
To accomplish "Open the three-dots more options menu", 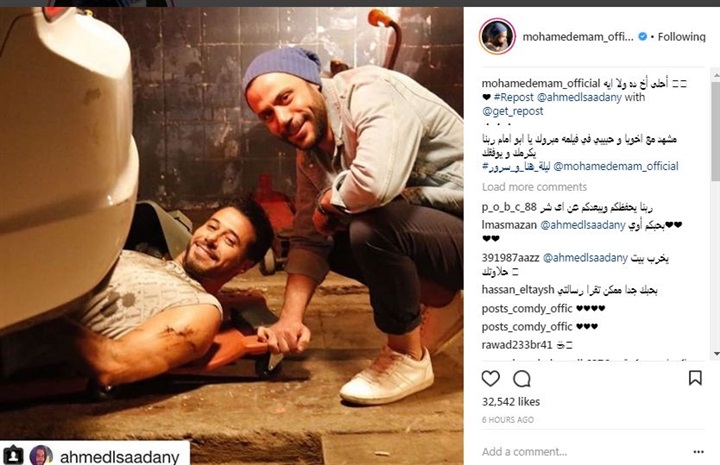I will pyautogui.click(x=698, y=452).
